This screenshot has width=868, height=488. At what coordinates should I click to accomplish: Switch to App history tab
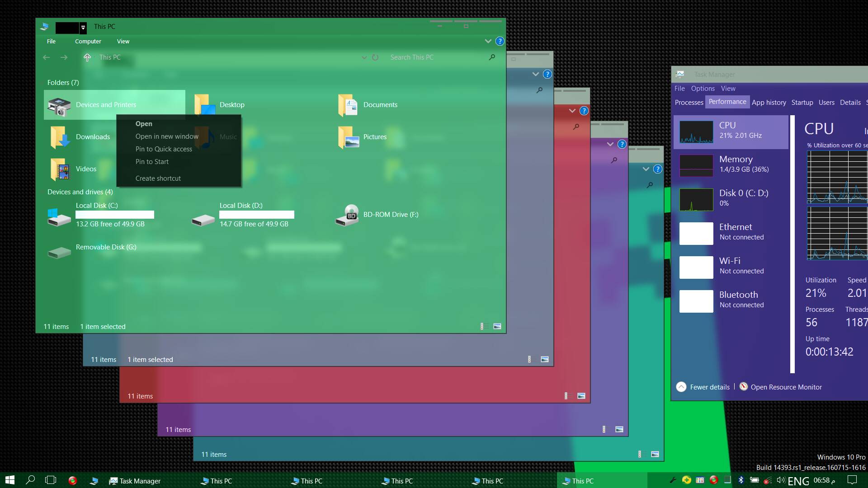coord(769,103)
